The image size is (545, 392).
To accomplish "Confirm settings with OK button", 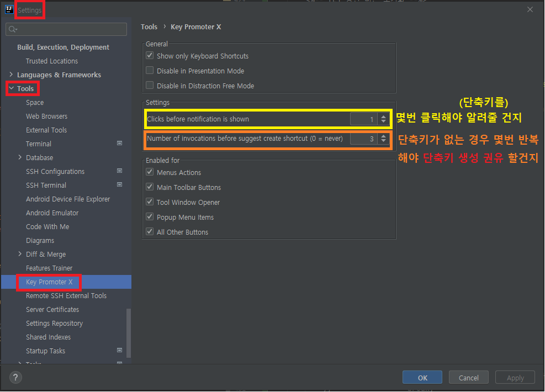I will pyautogui.click(x=422, y=378).
